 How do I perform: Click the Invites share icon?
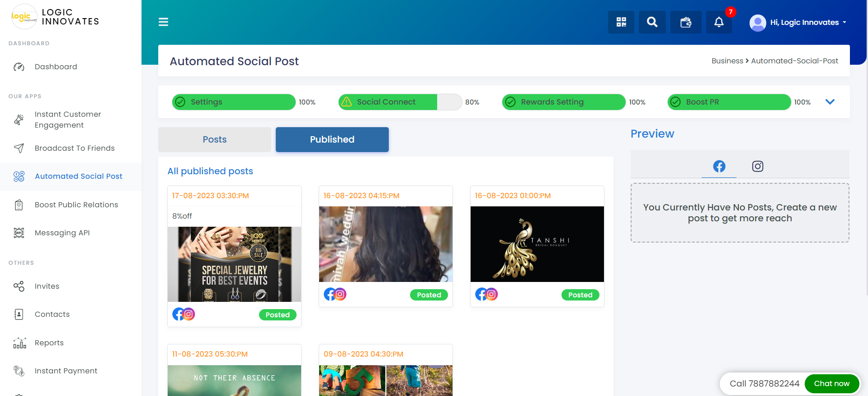pos(19,286)
